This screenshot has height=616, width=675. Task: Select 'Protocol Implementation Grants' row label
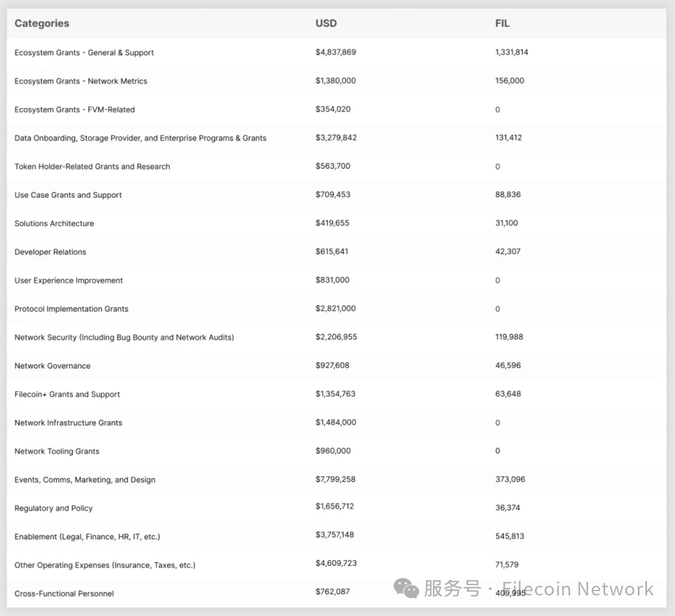(x=71, y=309)
